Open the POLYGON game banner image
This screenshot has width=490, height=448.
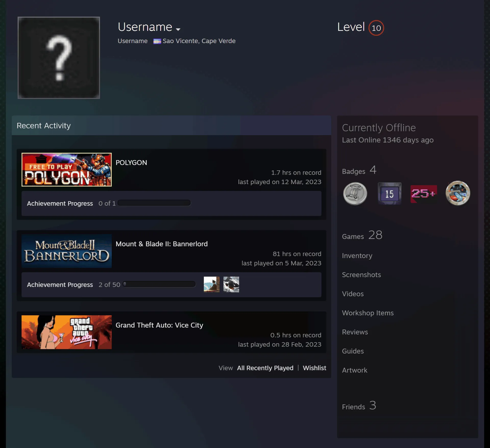point(67,170)
